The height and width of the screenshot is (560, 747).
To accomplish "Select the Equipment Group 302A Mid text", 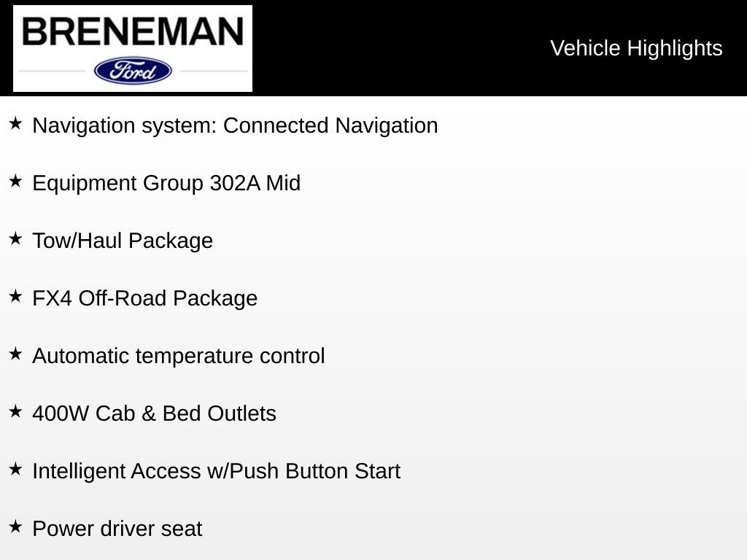I will point(166,183).
